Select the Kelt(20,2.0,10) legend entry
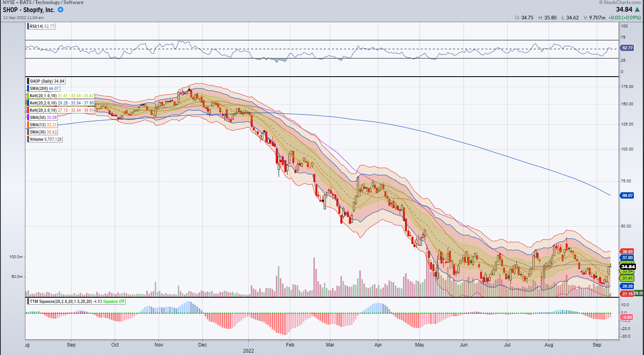Viewport: 644px width, 355px height. click(x=61, y=103)
